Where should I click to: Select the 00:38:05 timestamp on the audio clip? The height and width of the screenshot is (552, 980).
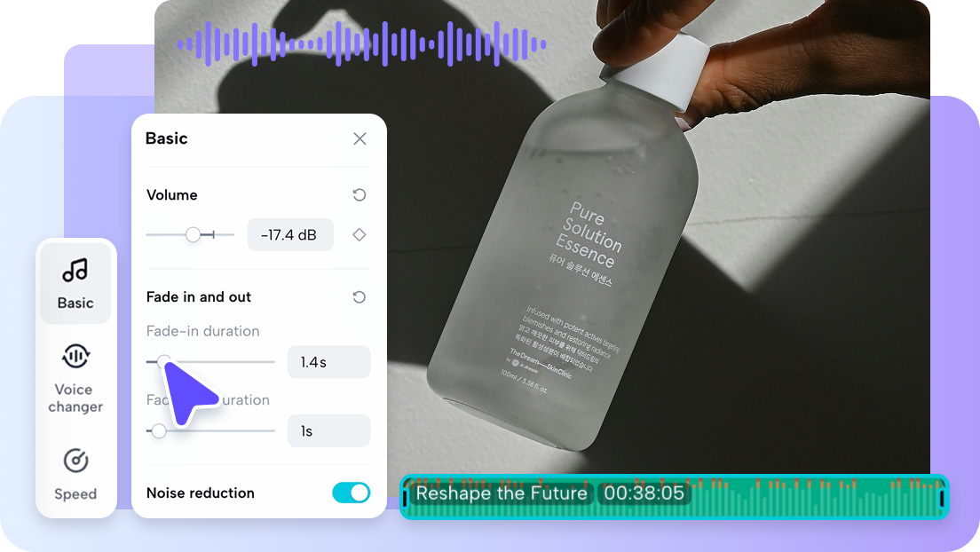click(644, 492)
